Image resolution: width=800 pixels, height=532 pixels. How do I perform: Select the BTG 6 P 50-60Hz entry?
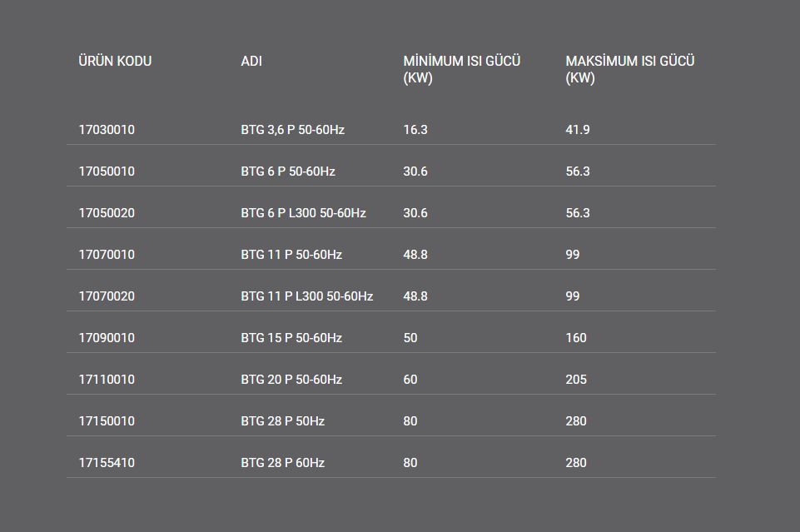pyautogui.click(x=288, y=172)
